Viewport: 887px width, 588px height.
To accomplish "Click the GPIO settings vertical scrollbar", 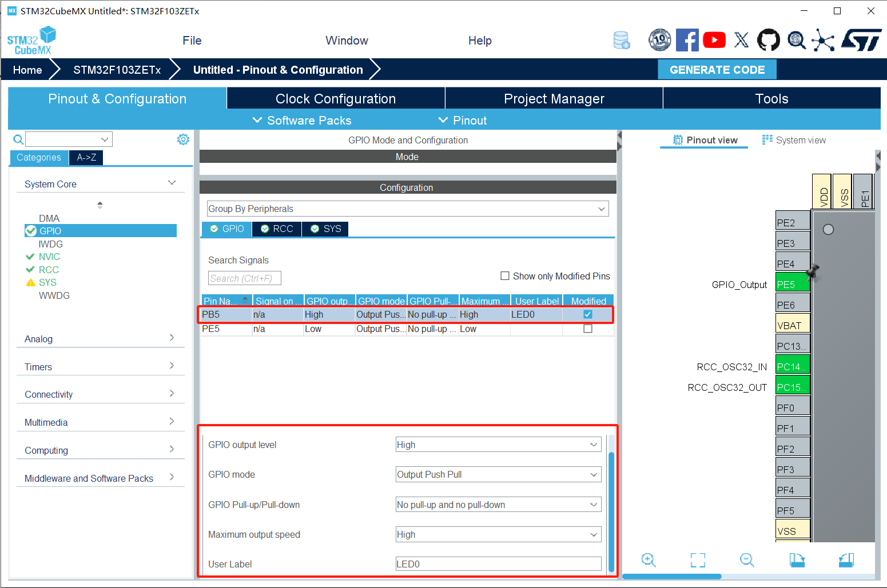I will tap(611, 511).
